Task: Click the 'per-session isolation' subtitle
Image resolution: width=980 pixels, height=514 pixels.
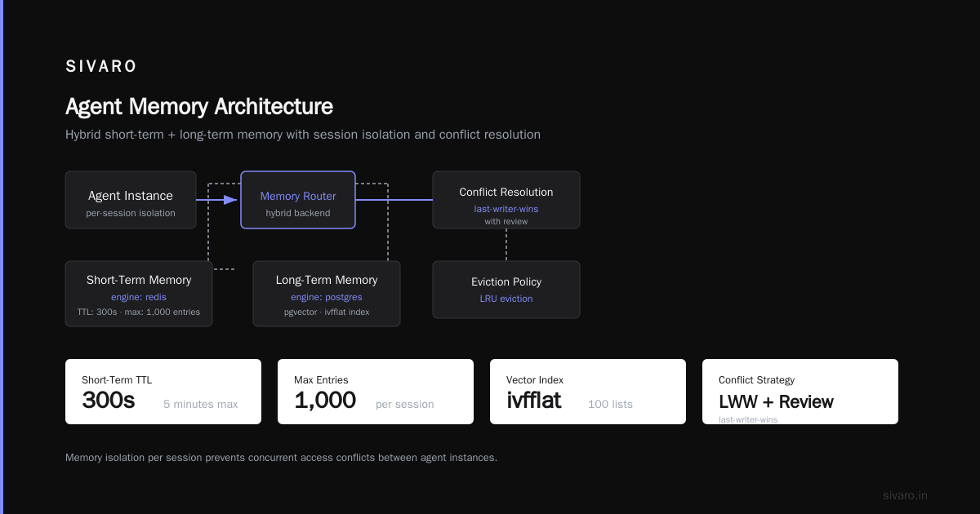Action: (131, 213)
